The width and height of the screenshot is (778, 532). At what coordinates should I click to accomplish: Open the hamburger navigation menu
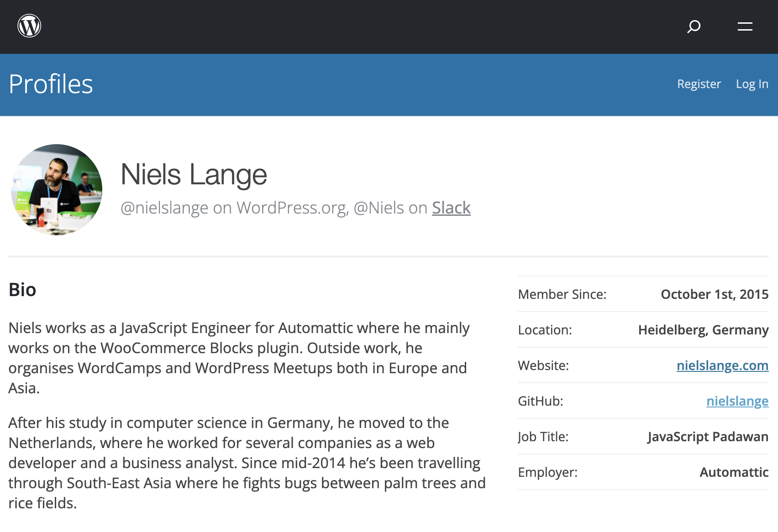[744, 26]
